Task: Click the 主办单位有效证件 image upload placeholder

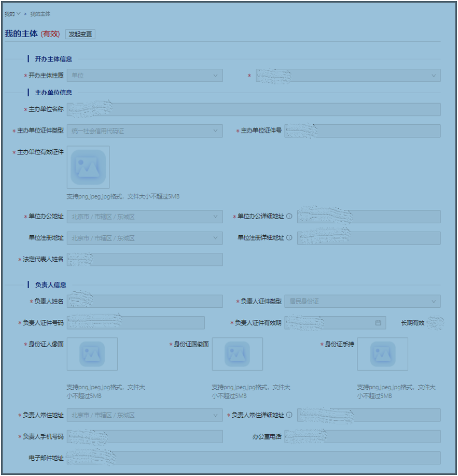Action: [x=88, y=167]
